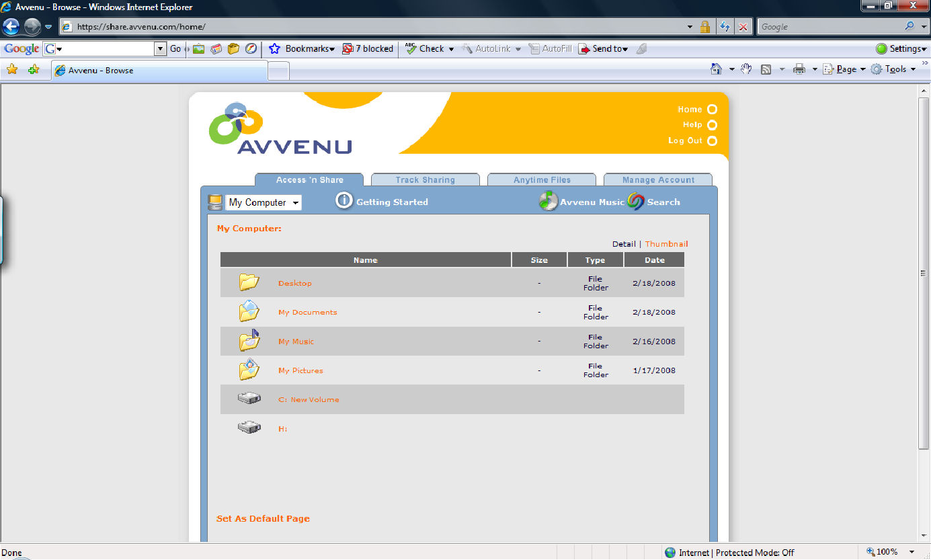Open the Help link
Screen dimensions: 931x560
[x=700, y=125]
